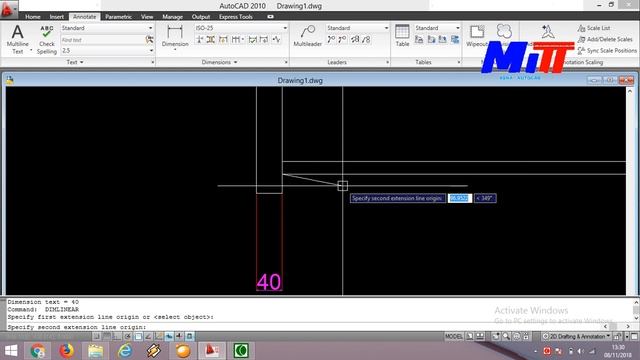Click the dynamic input distance field
Viewport: 640px width, 360px height.
(460, 198)
